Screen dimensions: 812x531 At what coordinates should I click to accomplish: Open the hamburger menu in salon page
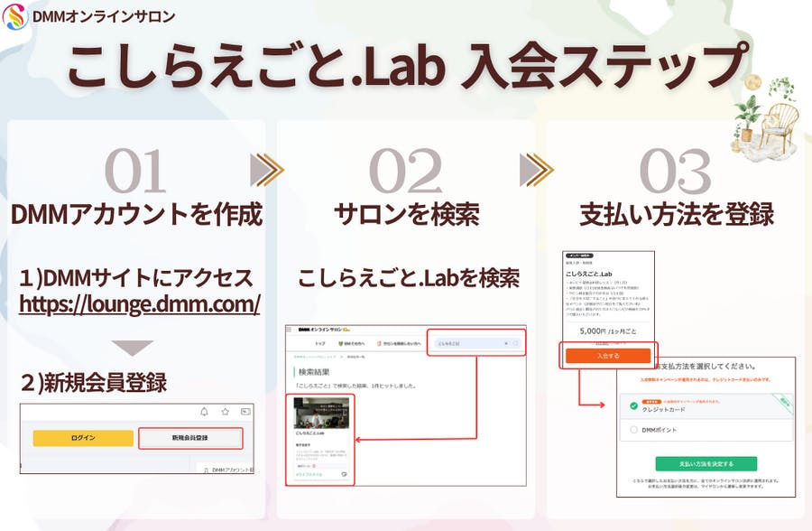pyautogui.click(x=291, y=331)
